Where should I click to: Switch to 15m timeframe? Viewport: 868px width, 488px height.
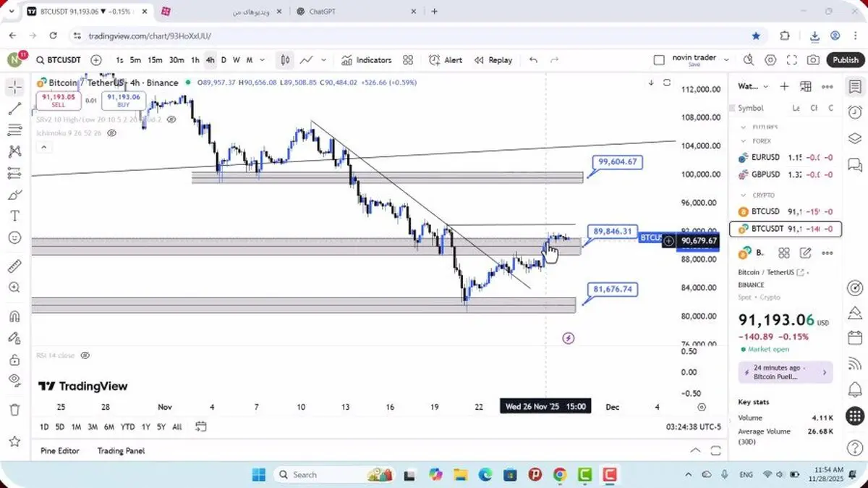(155, 60)
